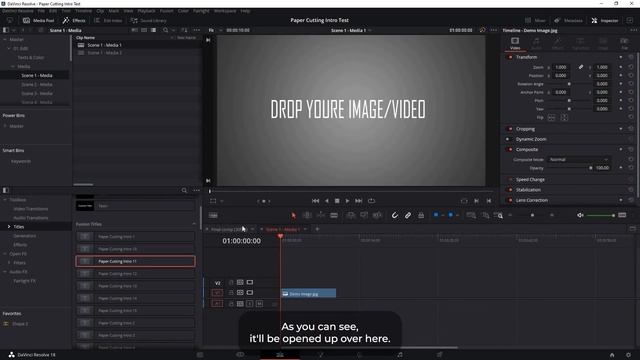
Task: Click the Insert clip icon
Action: tap(351, 216)
